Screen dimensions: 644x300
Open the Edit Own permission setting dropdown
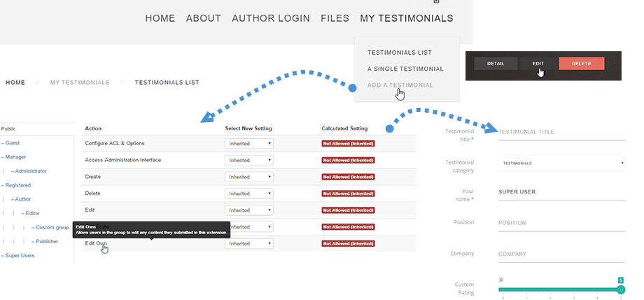(249, 244)
